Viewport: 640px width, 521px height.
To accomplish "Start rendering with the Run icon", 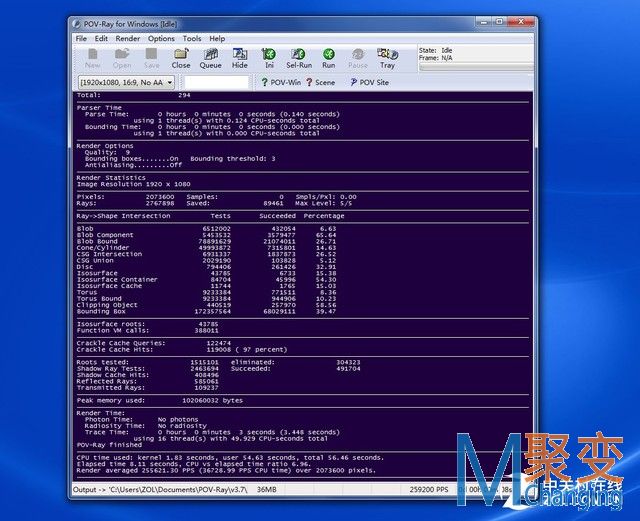I will point(329,58).
